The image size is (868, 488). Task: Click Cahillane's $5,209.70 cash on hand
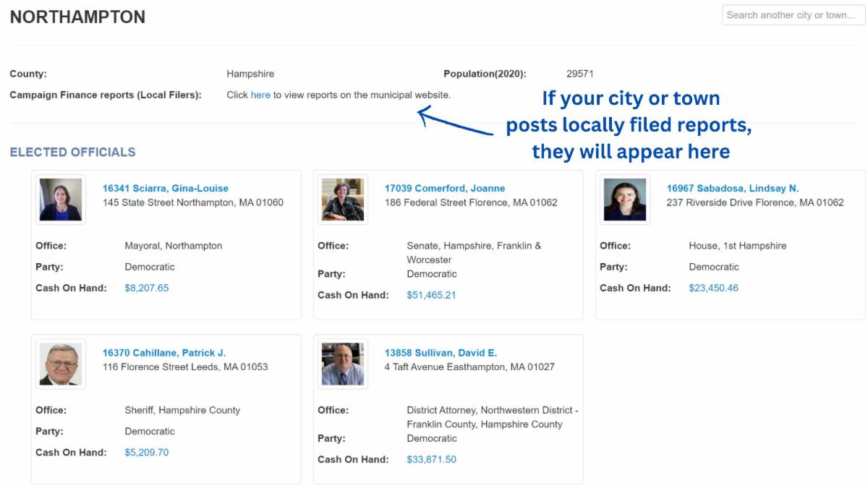click(146, 453)
